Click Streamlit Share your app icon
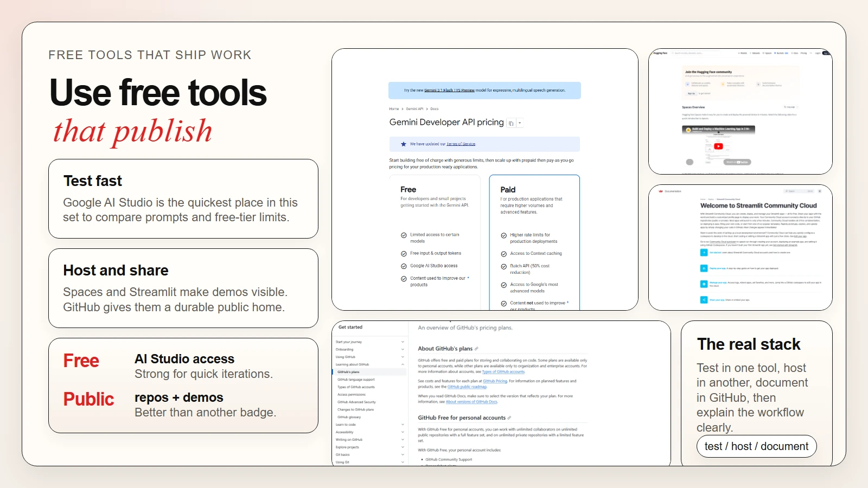This screenshot has width=868, height=488. [x=704, y=300]
